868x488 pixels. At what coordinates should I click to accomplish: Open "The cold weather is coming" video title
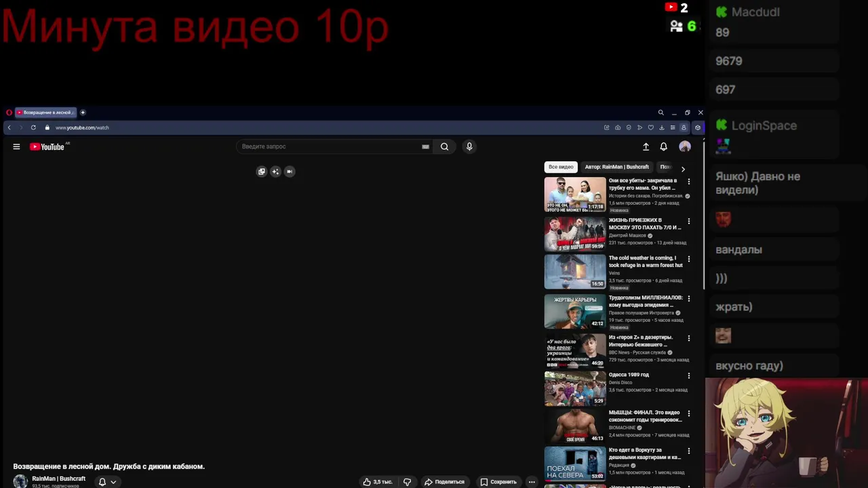(646, 262)
